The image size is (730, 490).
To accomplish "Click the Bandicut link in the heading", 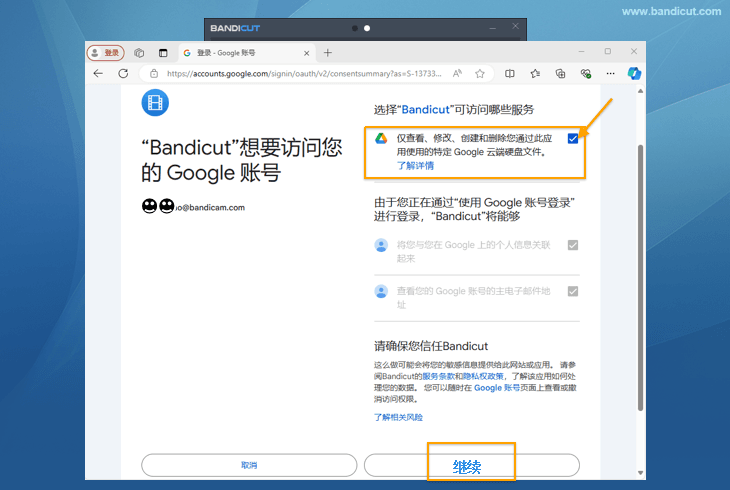I will [x=426, y=109].
